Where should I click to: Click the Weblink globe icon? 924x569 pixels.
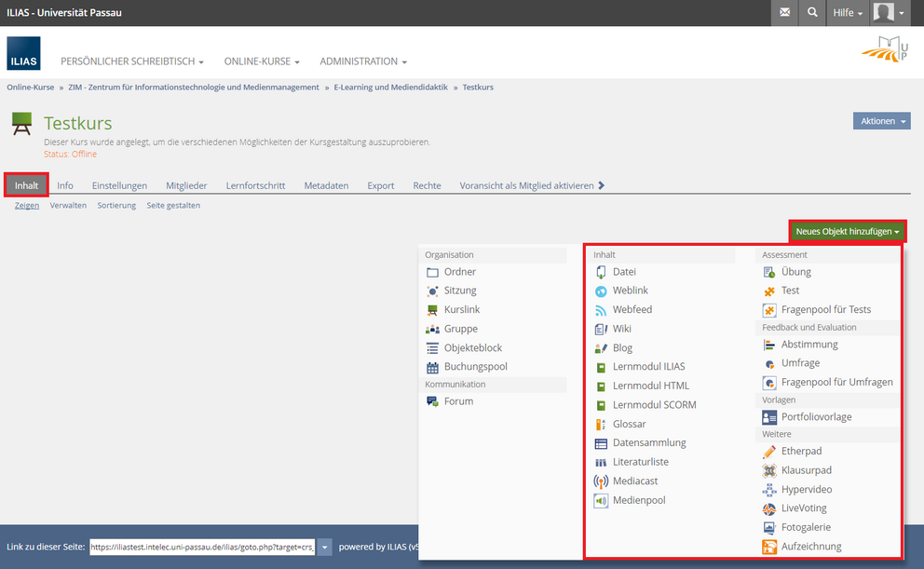tap(601, 291)
